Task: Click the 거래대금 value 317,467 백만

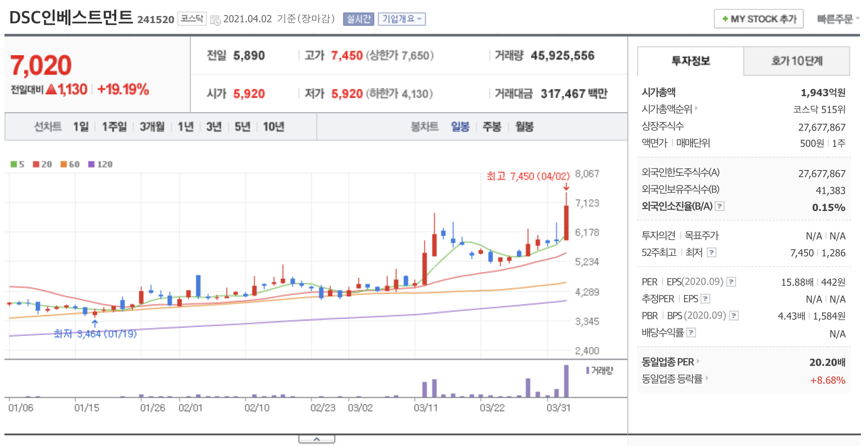Action: click(x=574, y=94)
